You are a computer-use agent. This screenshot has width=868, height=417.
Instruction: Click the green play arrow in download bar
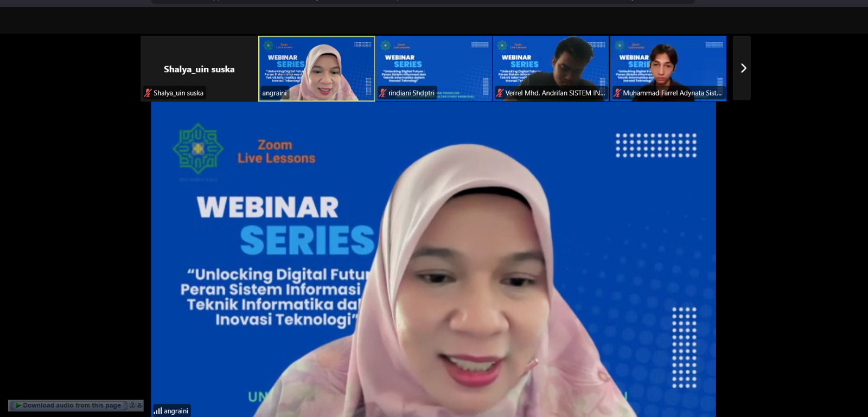(x=18, y=405)
